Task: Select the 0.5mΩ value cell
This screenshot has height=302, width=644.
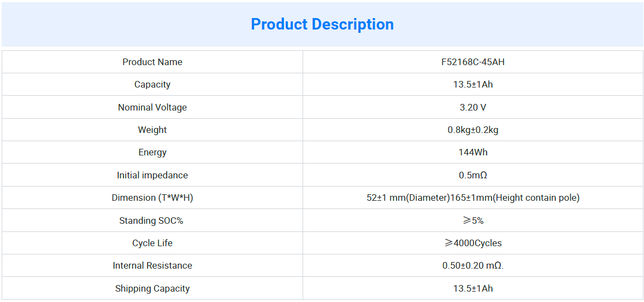Action: tap(473, 175)
